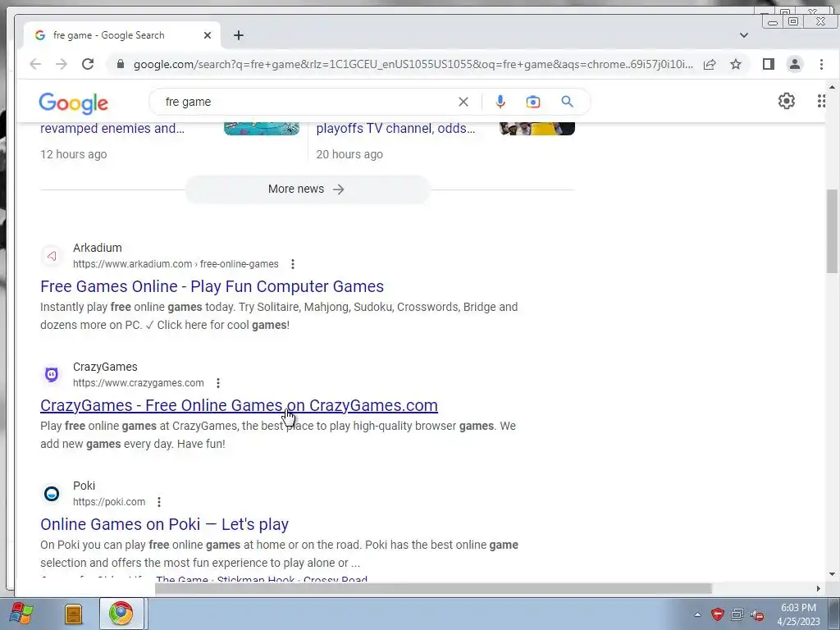Click the horizontal scrollbar thumb
The image size is (840, 630).
(433, 589)
